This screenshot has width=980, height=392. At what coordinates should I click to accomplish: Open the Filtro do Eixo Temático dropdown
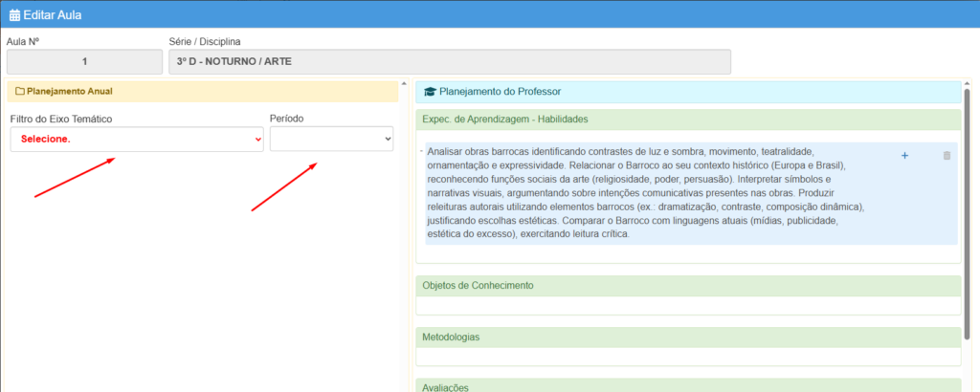pos(137,140)
